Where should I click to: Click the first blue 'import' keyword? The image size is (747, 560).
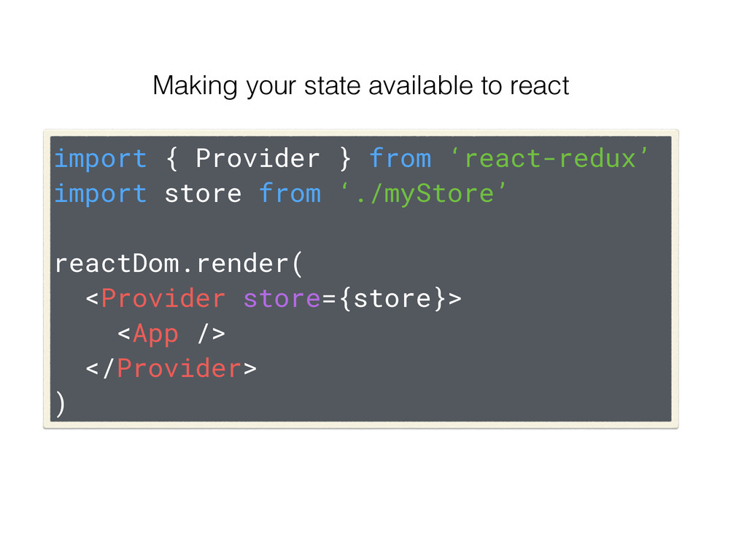101,158
